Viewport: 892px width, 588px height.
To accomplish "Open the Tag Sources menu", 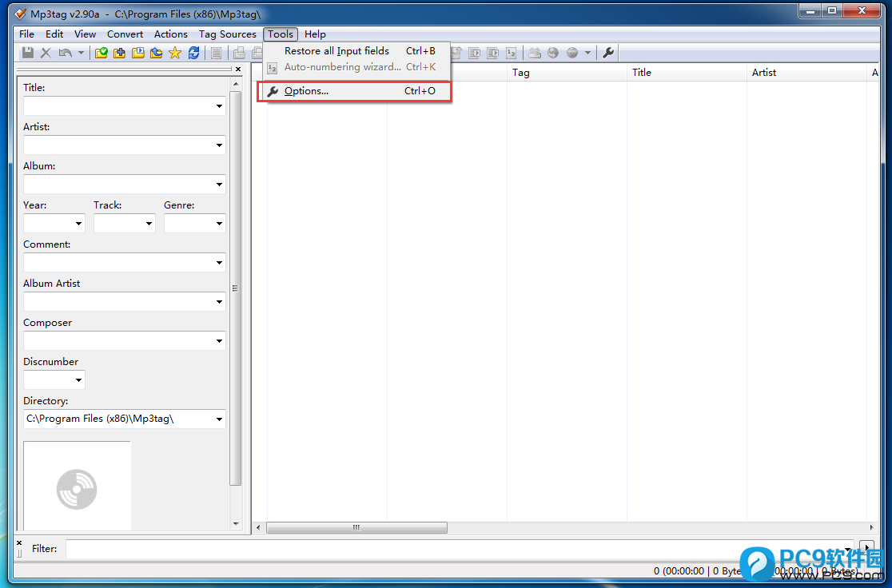I will (x=228, y=34).
